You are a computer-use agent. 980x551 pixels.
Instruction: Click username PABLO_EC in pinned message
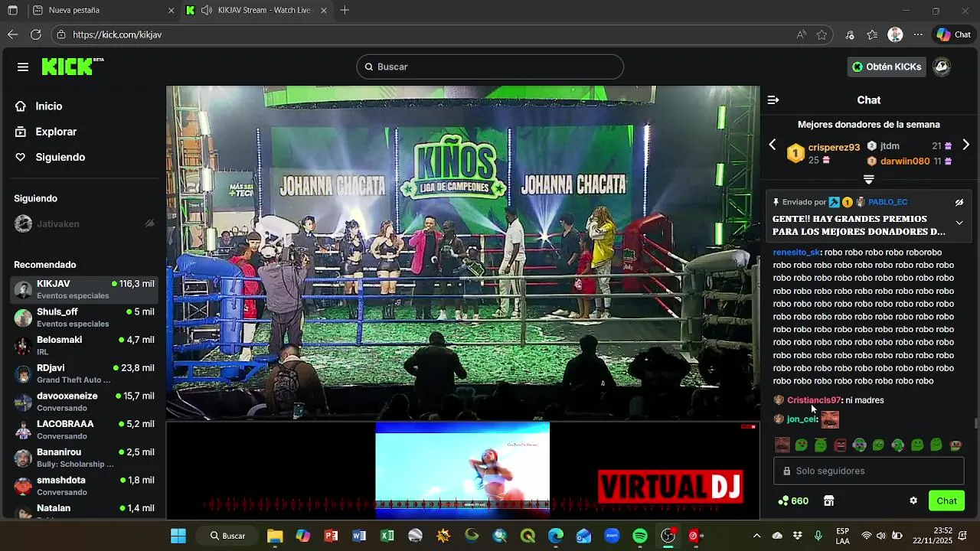(888, 202)
